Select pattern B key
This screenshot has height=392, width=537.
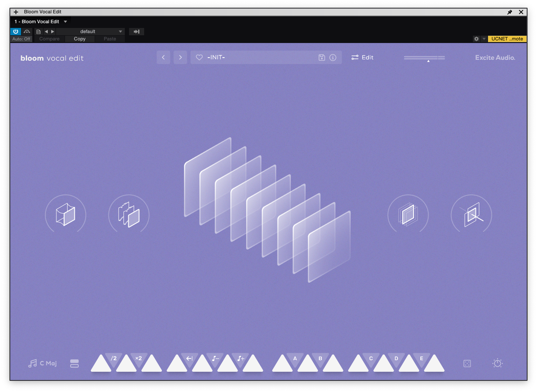pos(321,358)
